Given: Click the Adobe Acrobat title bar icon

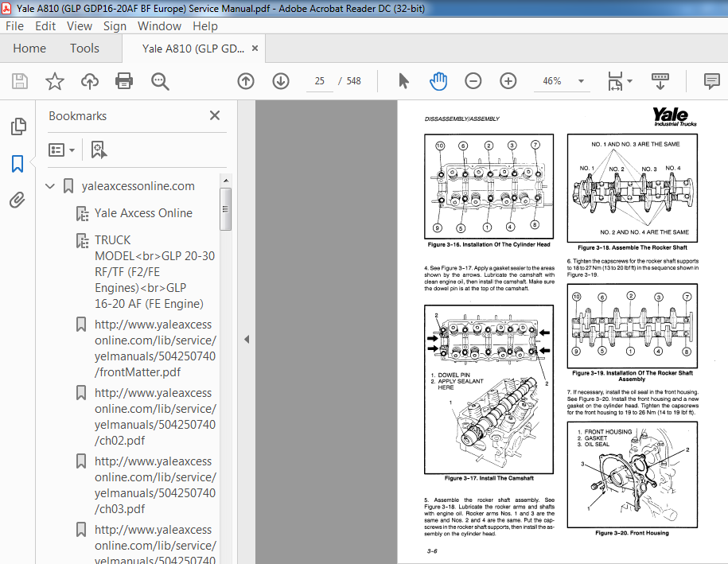Looking at the screenshot, I should (6, 9).
